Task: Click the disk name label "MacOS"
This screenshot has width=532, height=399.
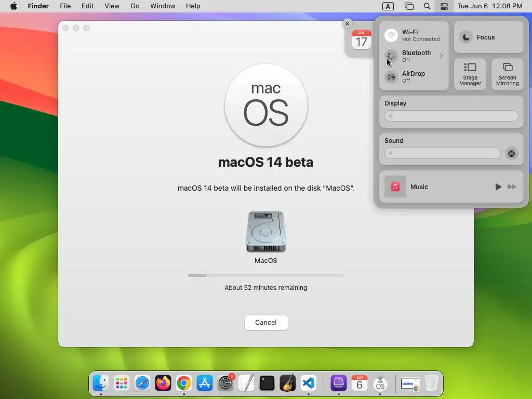Action: click(x=265, y=261)
